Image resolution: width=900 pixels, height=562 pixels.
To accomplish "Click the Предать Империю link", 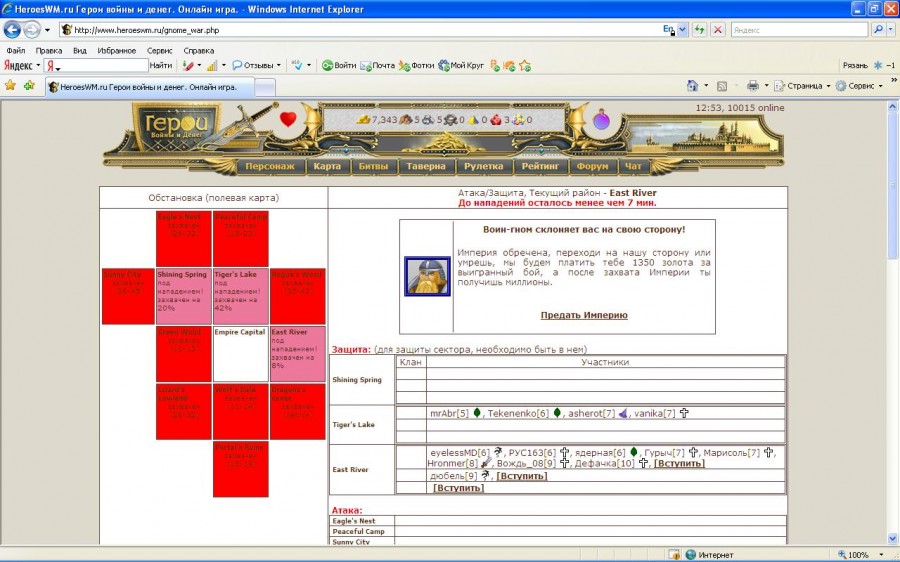I will 584,315.
